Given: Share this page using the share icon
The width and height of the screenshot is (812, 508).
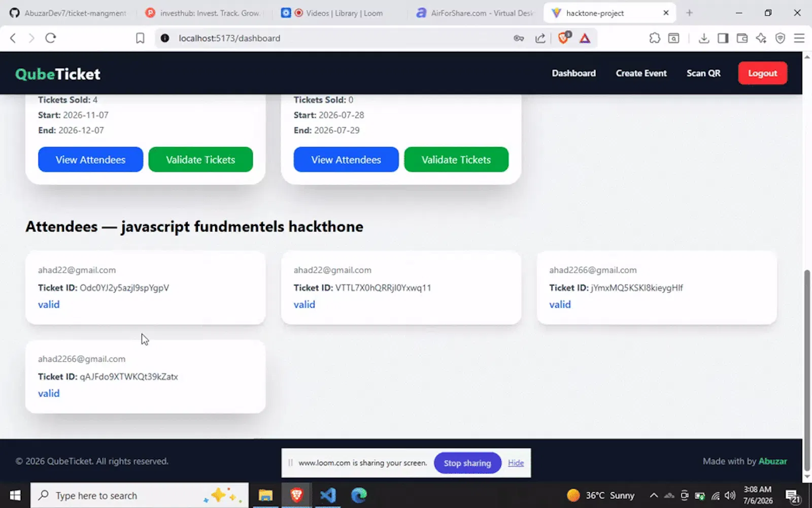Looking at the screenshot, I should [x=540, y=38].
